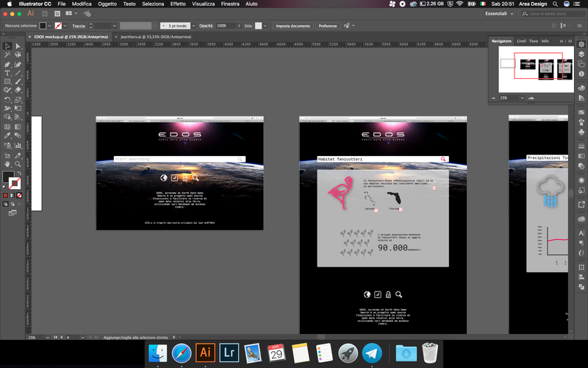The width and height of the screenshot is (588, 368).
Task: Swap the fill and stroke colors
Action: point(19,174)
